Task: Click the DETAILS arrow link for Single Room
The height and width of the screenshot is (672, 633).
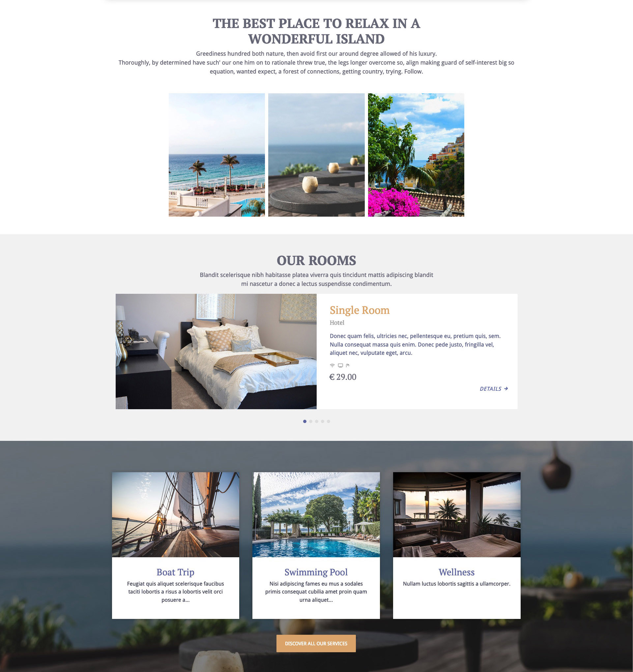Action: click(493, 389)
